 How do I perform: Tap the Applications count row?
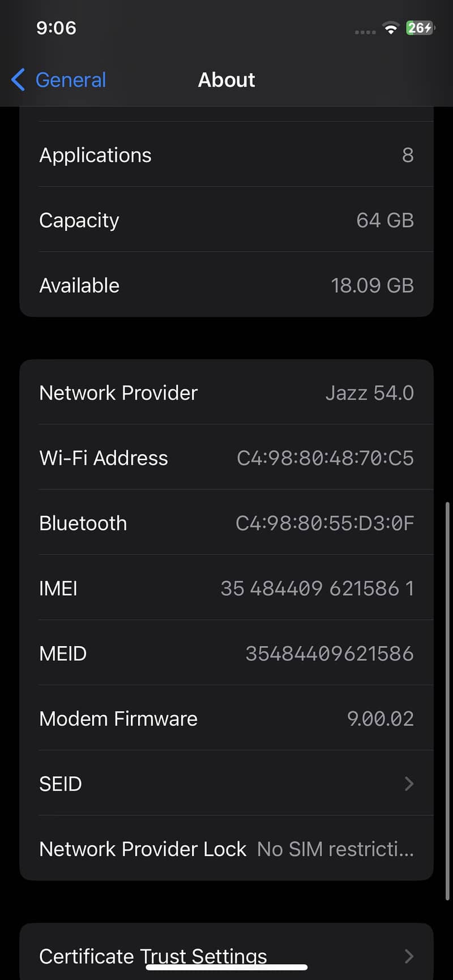226,155
